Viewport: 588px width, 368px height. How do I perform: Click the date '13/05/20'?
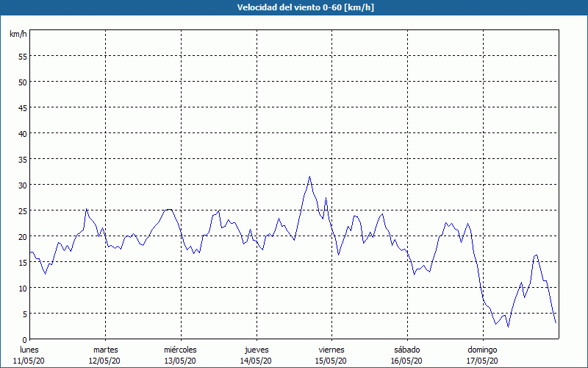click(180, 361)
